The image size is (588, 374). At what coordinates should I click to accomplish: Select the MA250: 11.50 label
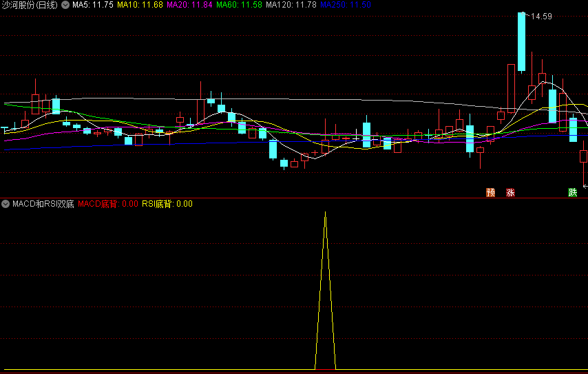[x=346, y=5]
